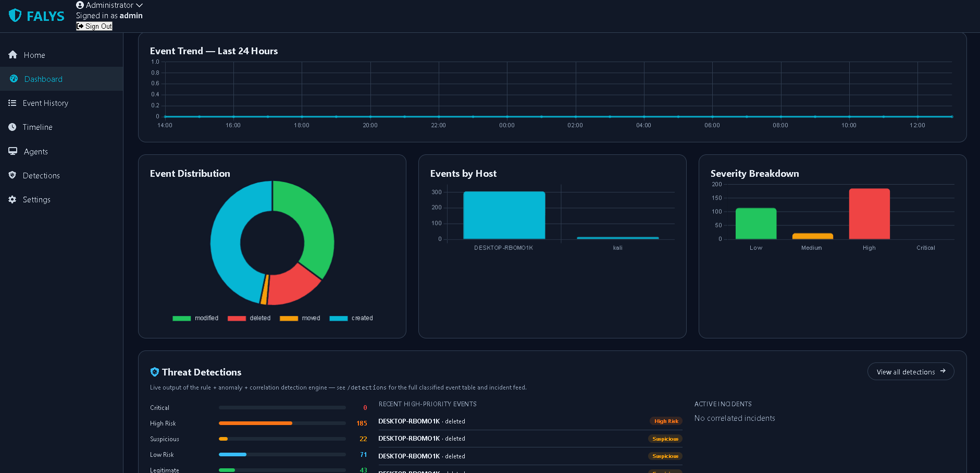The image size is (980, 473).
Task: Click the Administrator user avatar icon
Action: [80, 5]
